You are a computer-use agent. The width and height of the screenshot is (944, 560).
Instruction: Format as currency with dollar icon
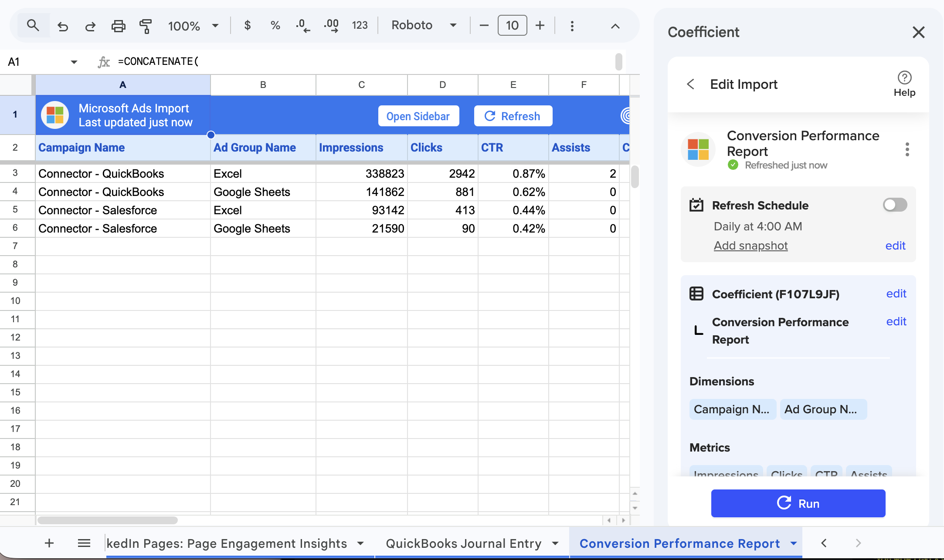coord(248,25)
